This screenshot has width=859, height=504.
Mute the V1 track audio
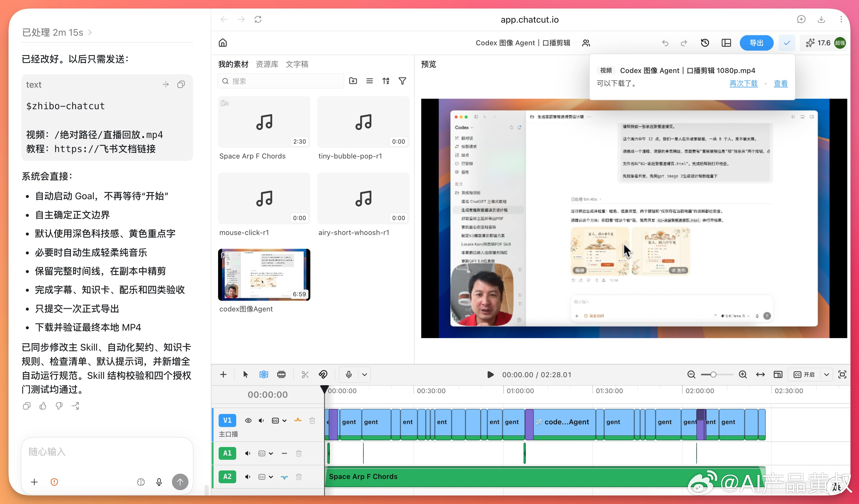click(x=262, y=421)
